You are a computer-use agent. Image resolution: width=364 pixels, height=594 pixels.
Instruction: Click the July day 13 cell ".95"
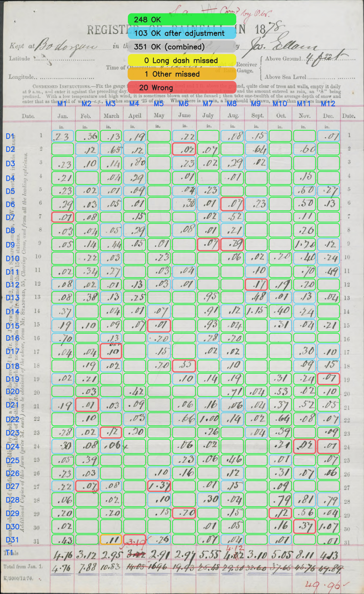point(208,297)
